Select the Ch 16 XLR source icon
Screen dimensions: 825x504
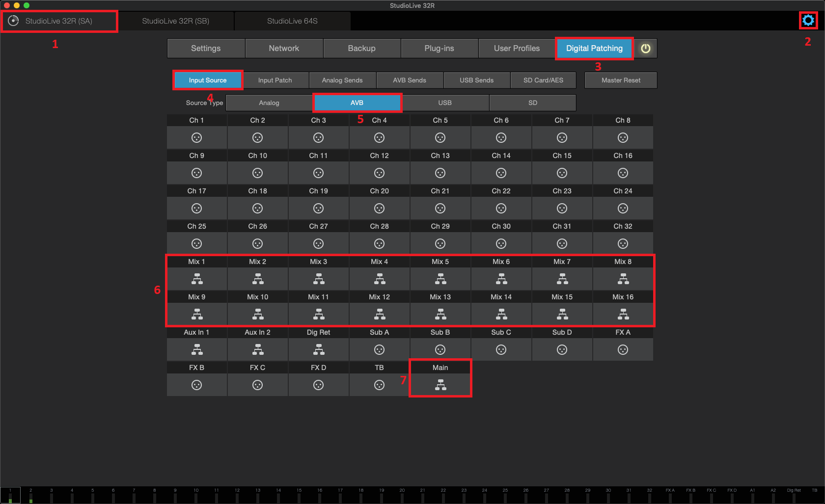[623, 173]
